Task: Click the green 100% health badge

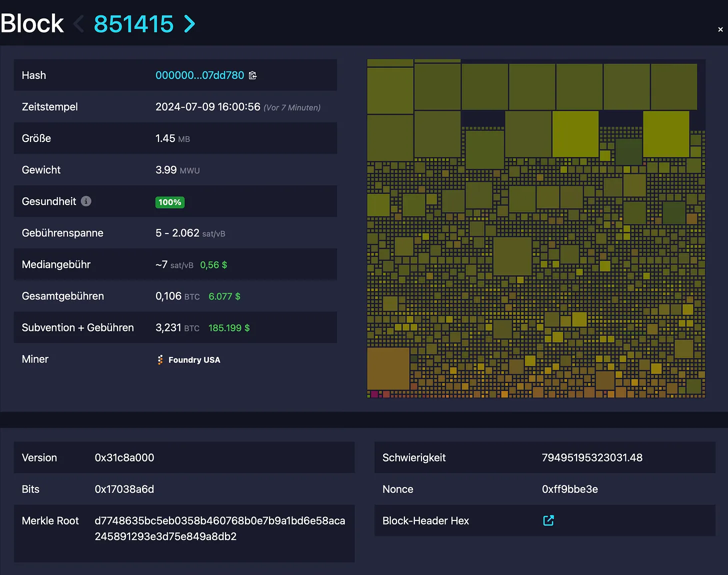Action: [169, 202]
